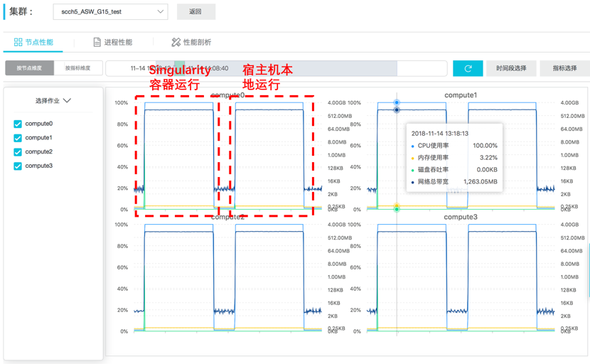The image size is (590, 364).
Task: Click the compute1 chart title
Action: click(461, 95)
